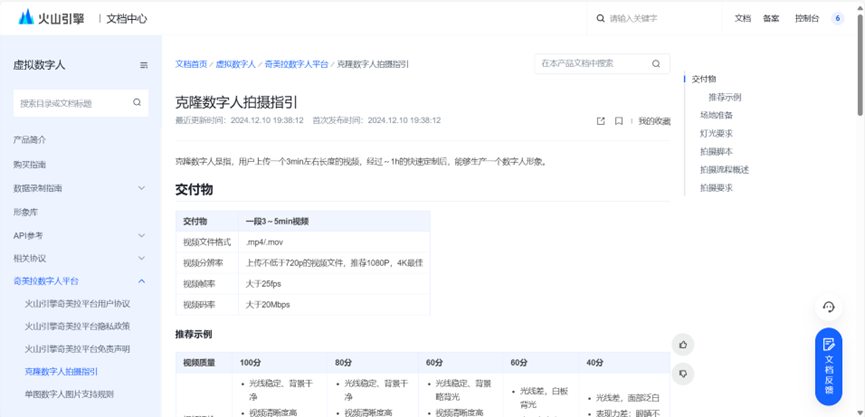This screenshot has width=865, height=417.
Task: Click the search magnifier in sidebar search box
Action: 137,102
